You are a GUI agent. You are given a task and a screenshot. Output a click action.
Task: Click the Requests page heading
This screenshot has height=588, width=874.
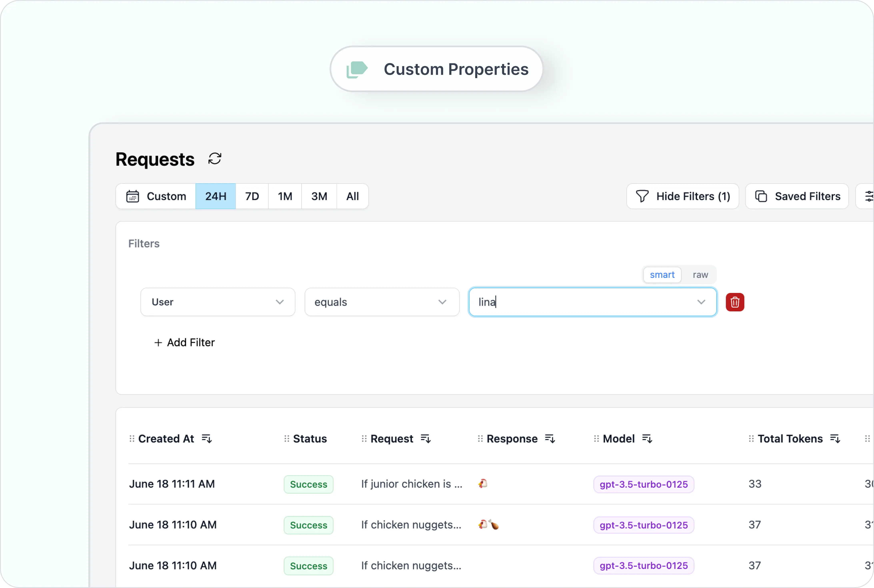point(155,159)
